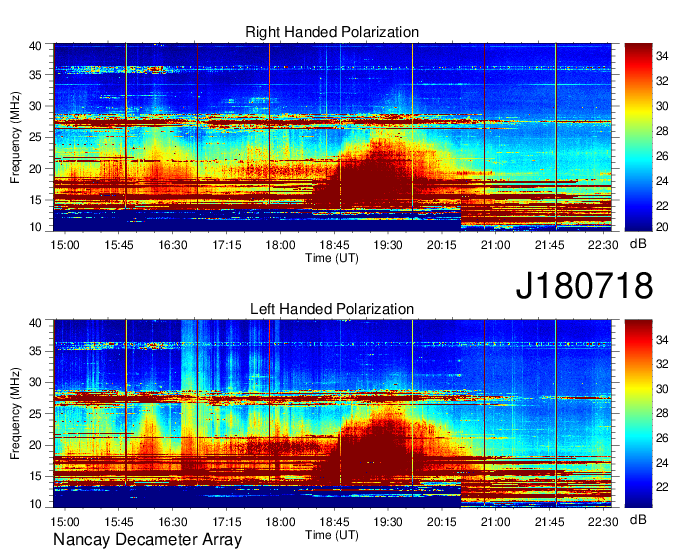Click the top plot '20:15' time tick label
This screenshot has height=552, width=680.
pyautogui.click(x=441, y=245)
